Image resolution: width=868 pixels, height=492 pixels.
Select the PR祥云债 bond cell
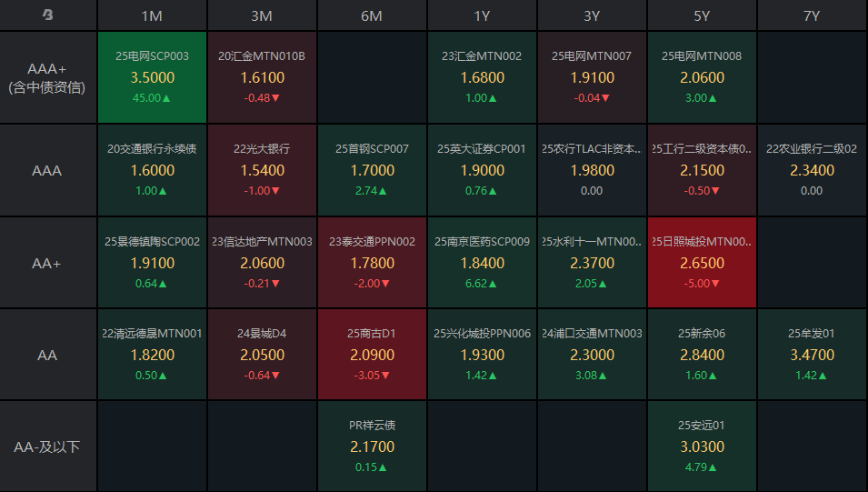[372, 447]
